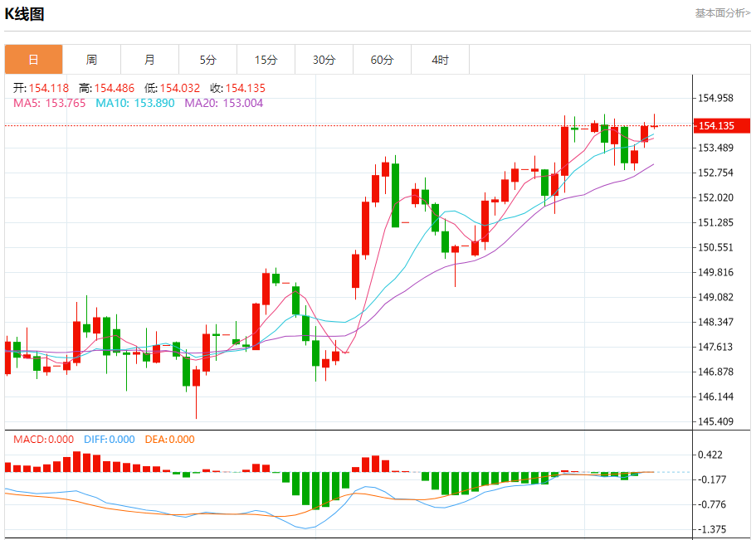
Task: Open the 5分 interval tab
Action: pos(207,60)
